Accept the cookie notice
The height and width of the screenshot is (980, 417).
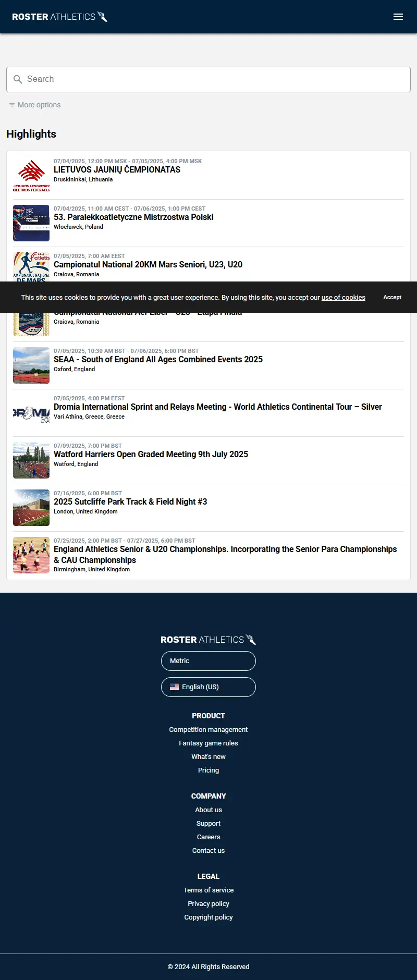click(393, 297)
